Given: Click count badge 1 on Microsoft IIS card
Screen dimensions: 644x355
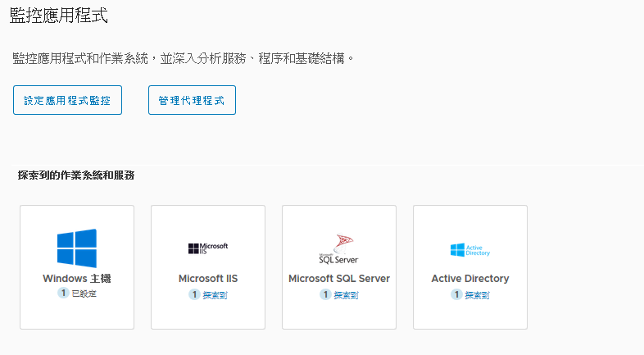Looking at the screenshot, I should pos(194,294).
